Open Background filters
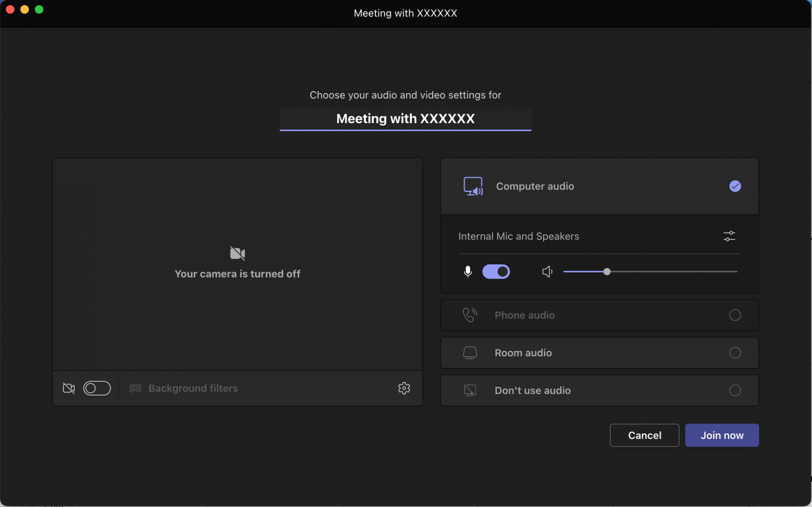Image resolution: width=812 pixels, height=507 pixels. point(192,388)
